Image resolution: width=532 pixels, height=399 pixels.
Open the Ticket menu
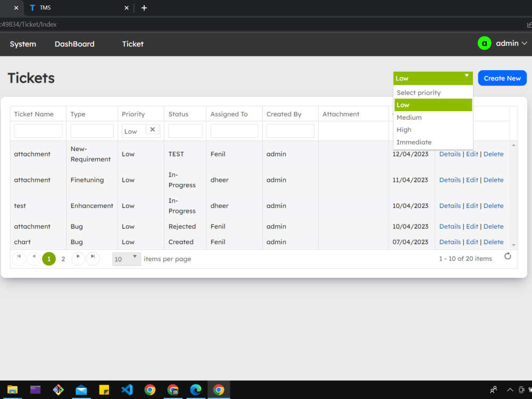coord(132,44)
